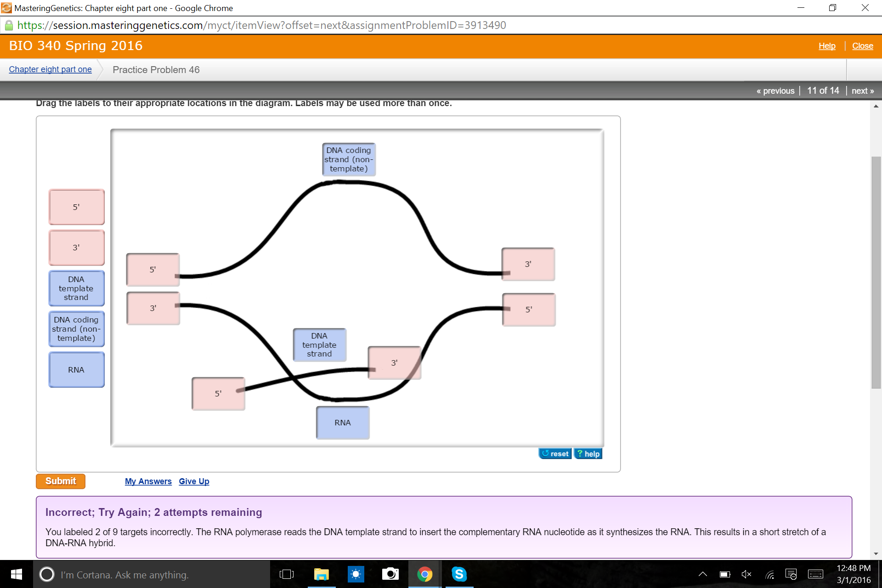Open Skype from the taskbar
This screenshot has width=882, height=588.
click(459, 574)
